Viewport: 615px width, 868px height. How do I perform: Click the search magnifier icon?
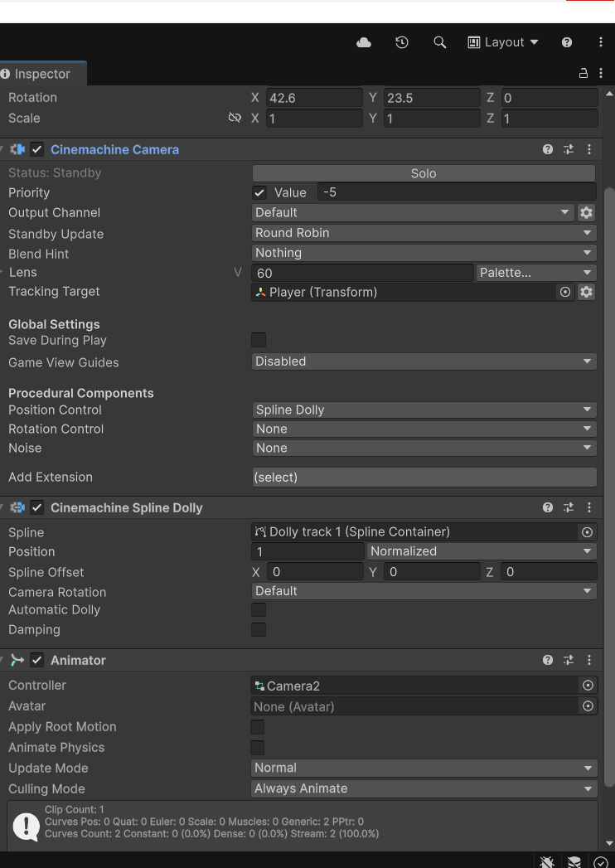(x=440, y=42)
